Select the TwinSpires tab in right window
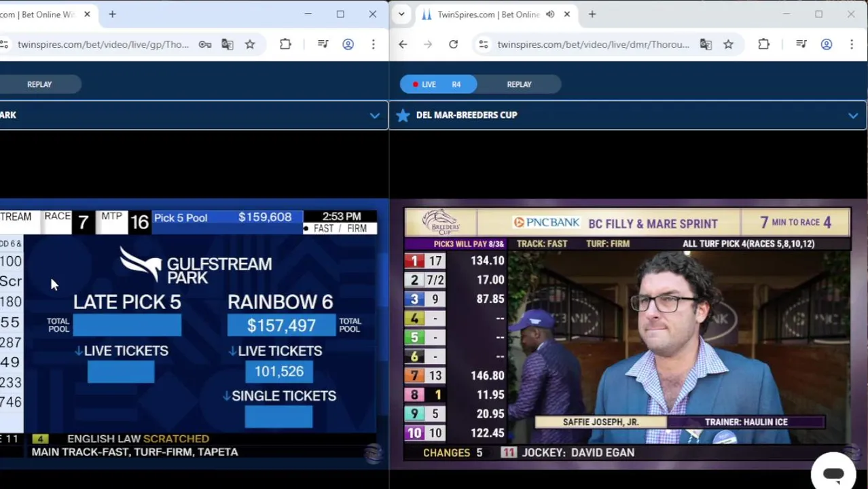 coord(489,14)
